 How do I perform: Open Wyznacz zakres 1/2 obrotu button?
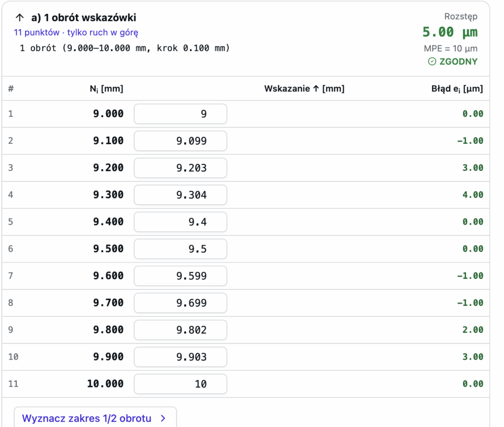(95, 417)
